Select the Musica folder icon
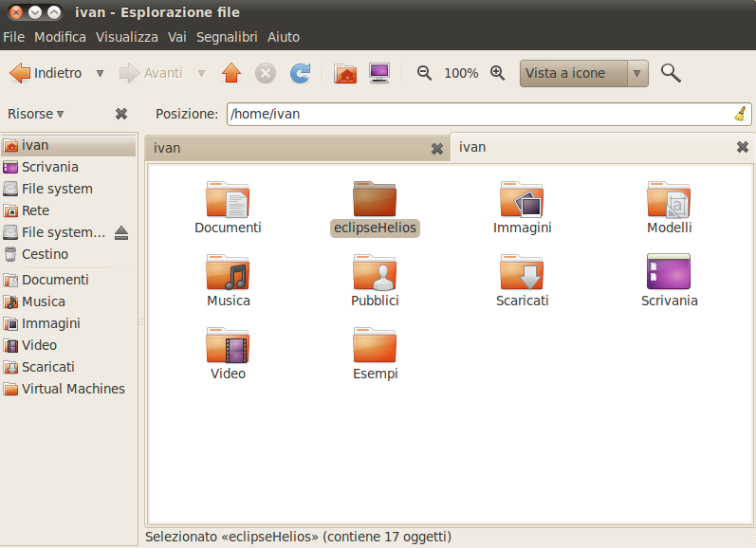756x548 pixels. coord(228,272)
